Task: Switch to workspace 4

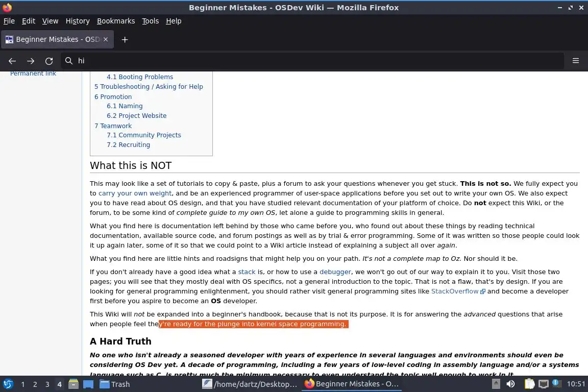Action: point(59,384)
